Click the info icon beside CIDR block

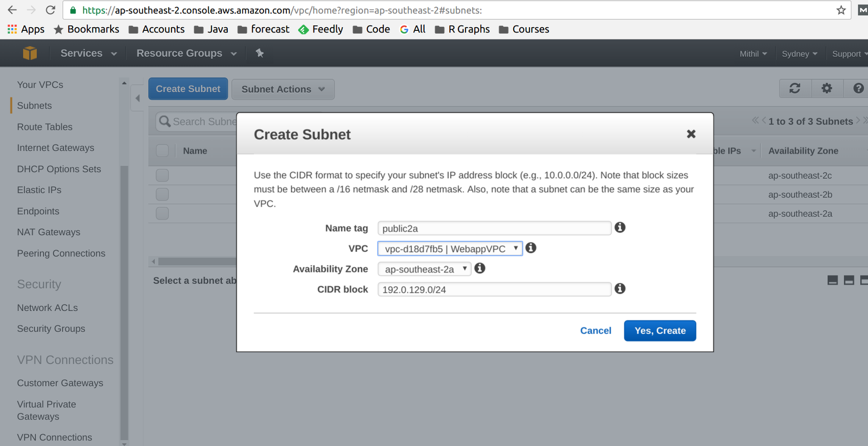click(620, 289)
